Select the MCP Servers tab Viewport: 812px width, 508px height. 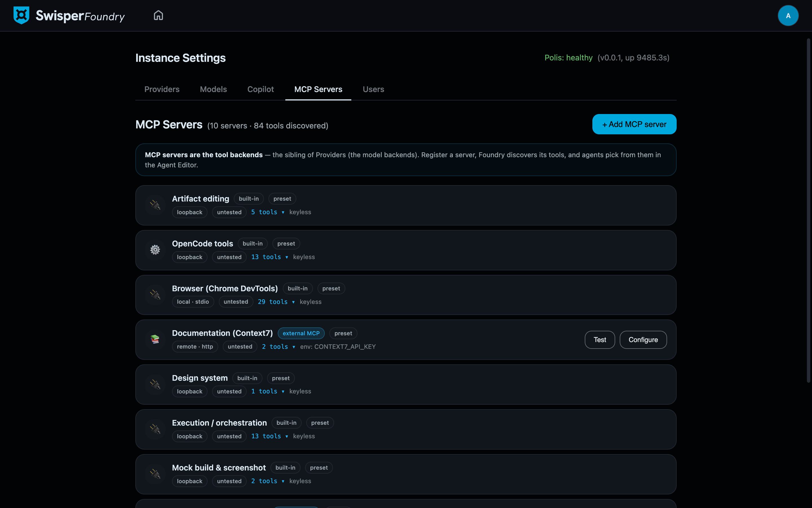point(318,89)
